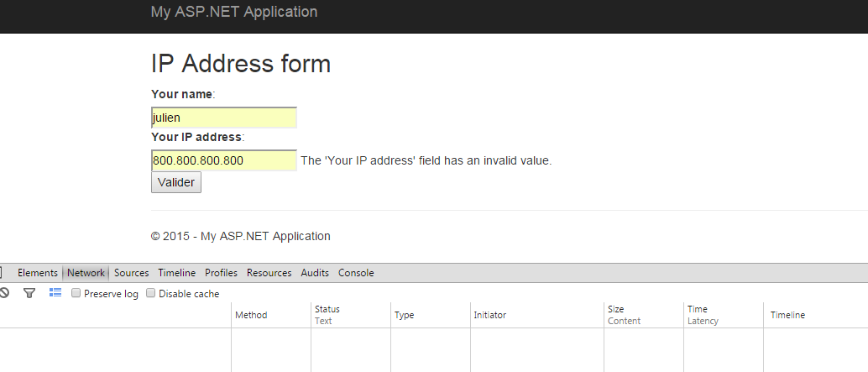Sort by the Method column header
The image size is (868, 372).
coord(251,315)
